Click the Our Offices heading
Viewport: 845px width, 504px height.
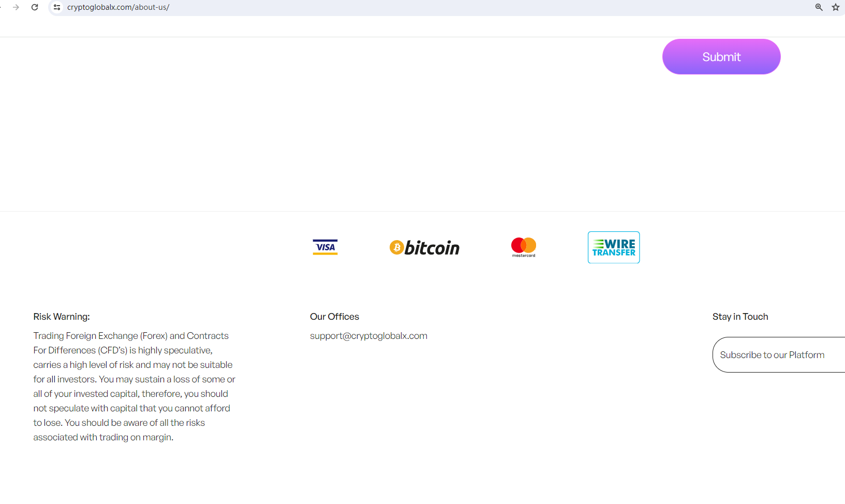(x=334, y=317)
